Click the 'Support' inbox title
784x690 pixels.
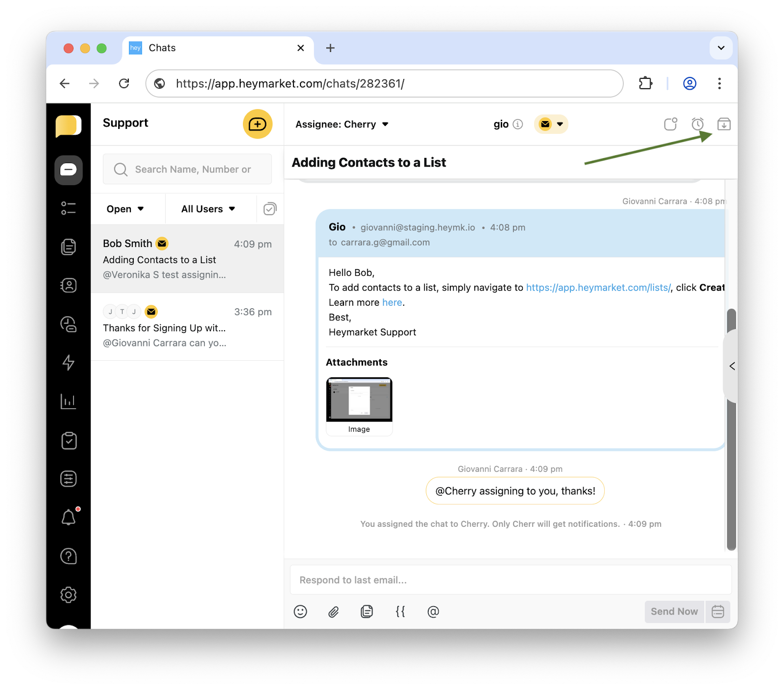125,123
